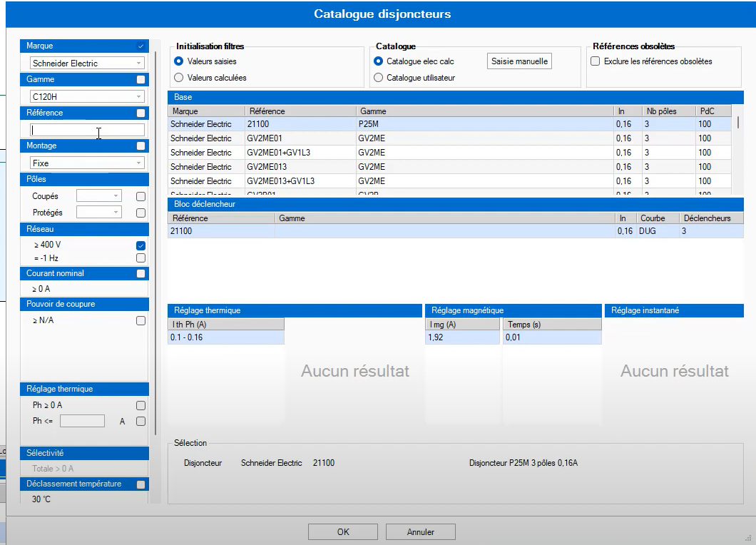
Task: Enable the Référence filter checkbox
Action: (x=142, y=113)
